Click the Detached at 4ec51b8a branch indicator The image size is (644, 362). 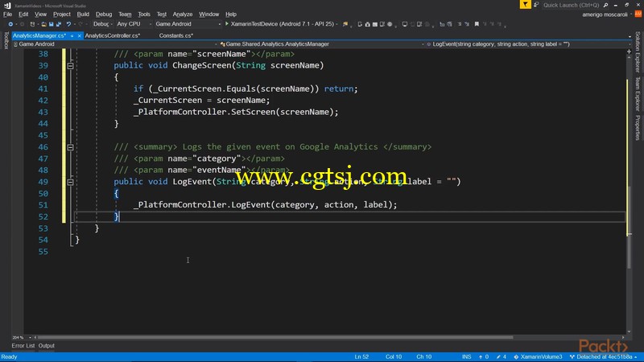603,357
